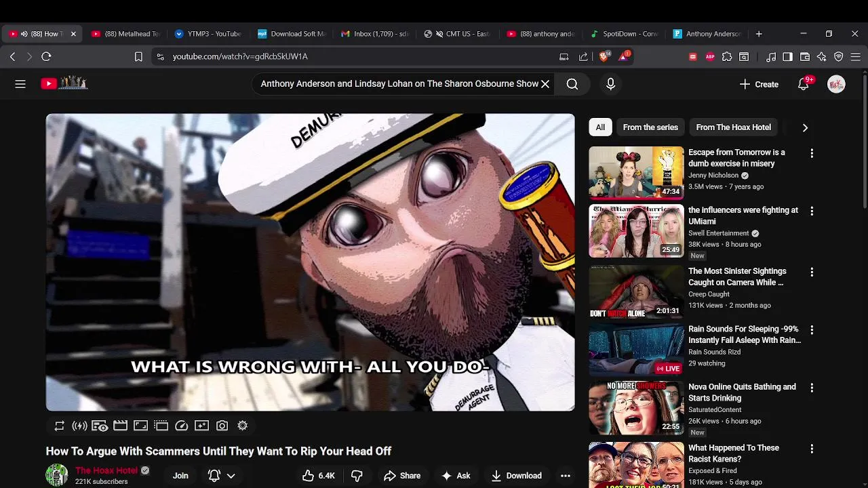
Task: Toggle the volume boost lightning icon
Action: pos(79,426)
